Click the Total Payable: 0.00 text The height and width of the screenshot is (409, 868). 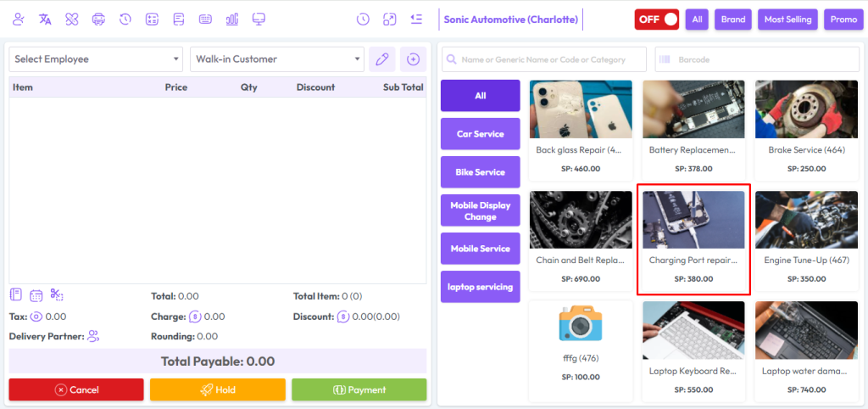(x=218, y=361)
